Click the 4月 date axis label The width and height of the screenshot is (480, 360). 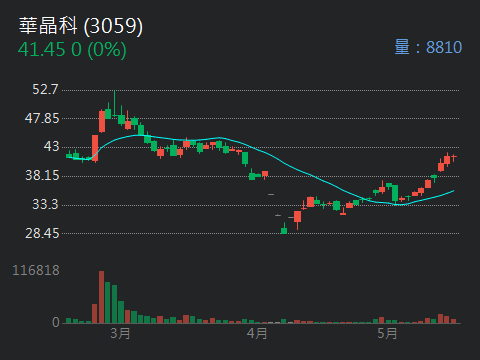[257, 333]
